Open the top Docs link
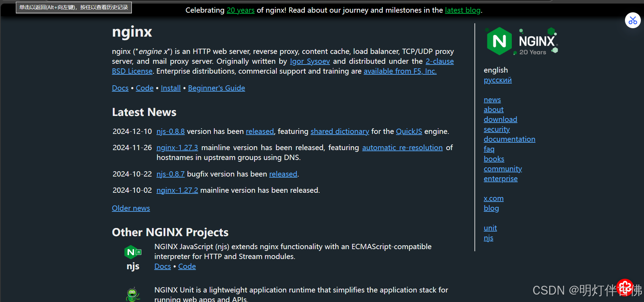 point(120,88)
